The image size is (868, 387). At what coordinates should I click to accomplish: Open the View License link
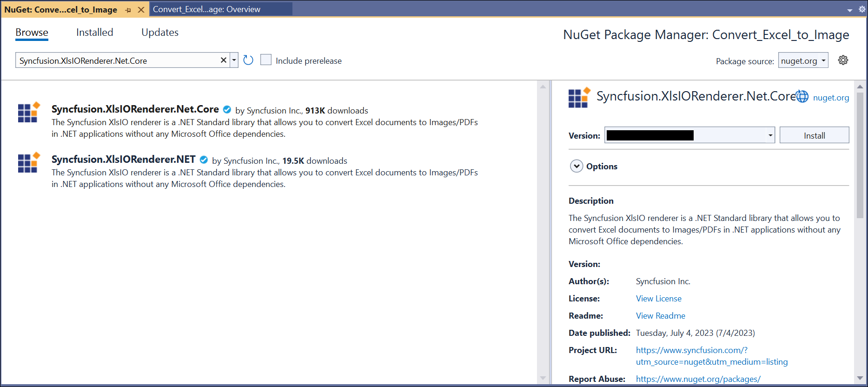point(658,299)
